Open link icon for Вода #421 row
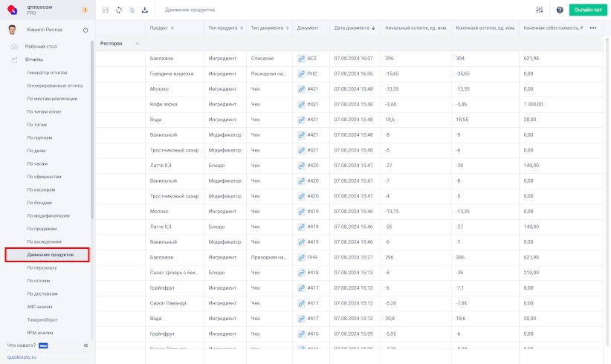The image size is (611, 364). [301, 120]
